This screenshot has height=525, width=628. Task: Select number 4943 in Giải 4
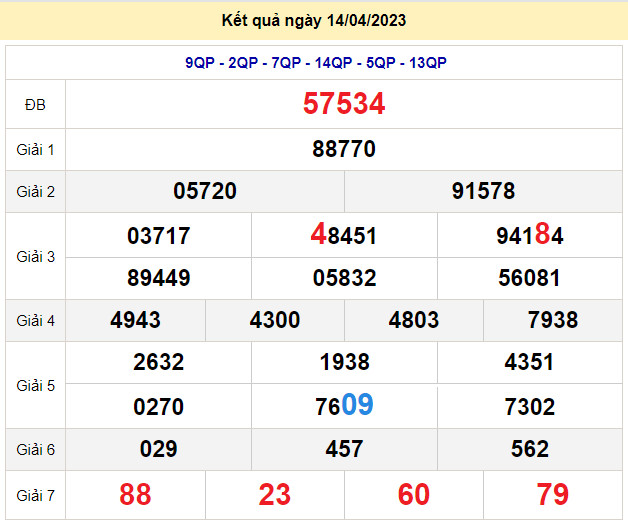coord(135,320)
